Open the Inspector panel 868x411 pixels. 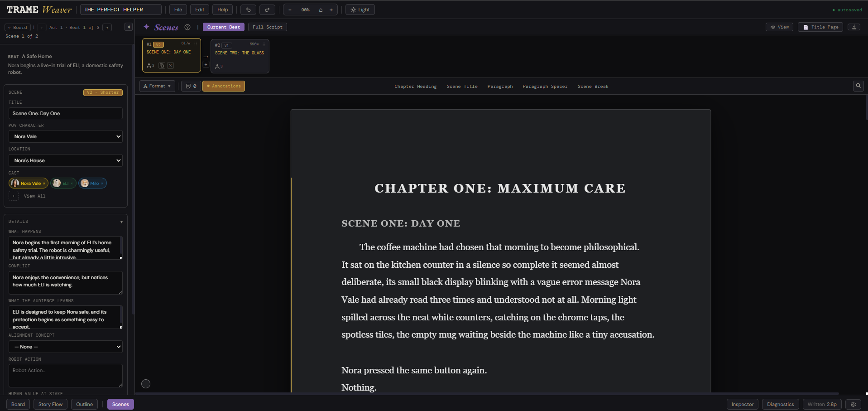click(x=743, y=404)
